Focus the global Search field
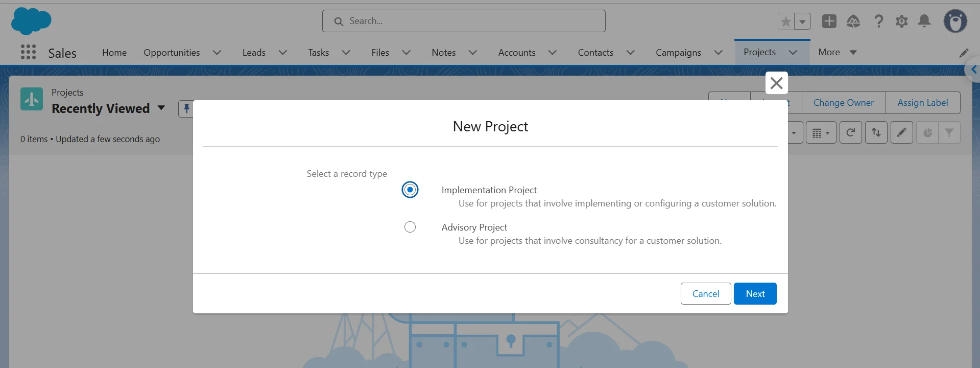Image resolution: width=980 pixels, height=368 pixels. tap(464, 21)
